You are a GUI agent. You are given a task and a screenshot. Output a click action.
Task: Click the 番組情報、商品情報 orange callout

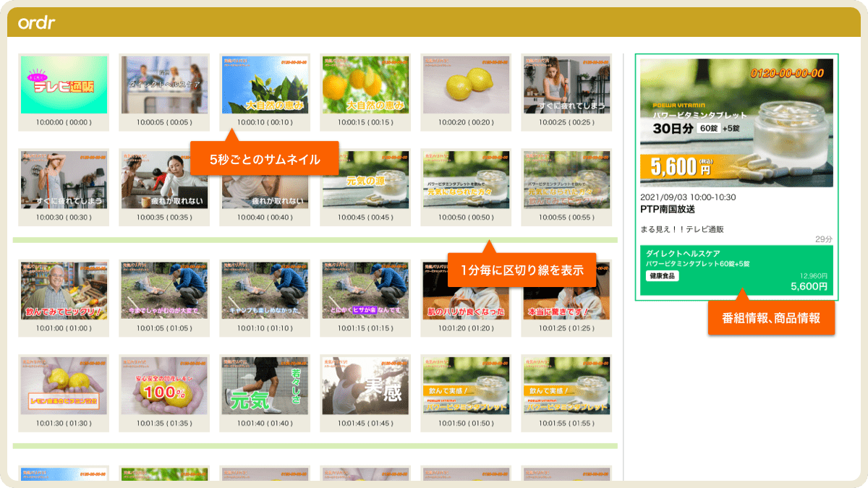(771, 318)
